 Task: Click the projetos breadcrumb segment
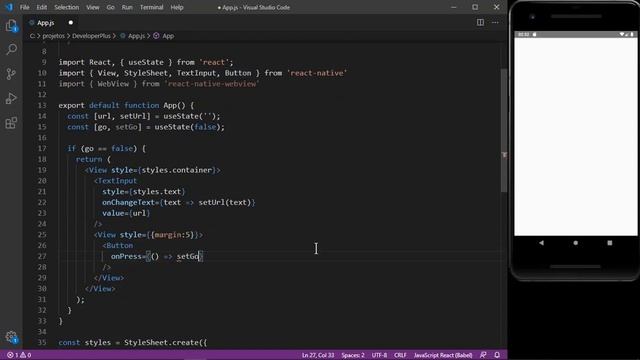[53, 36]
